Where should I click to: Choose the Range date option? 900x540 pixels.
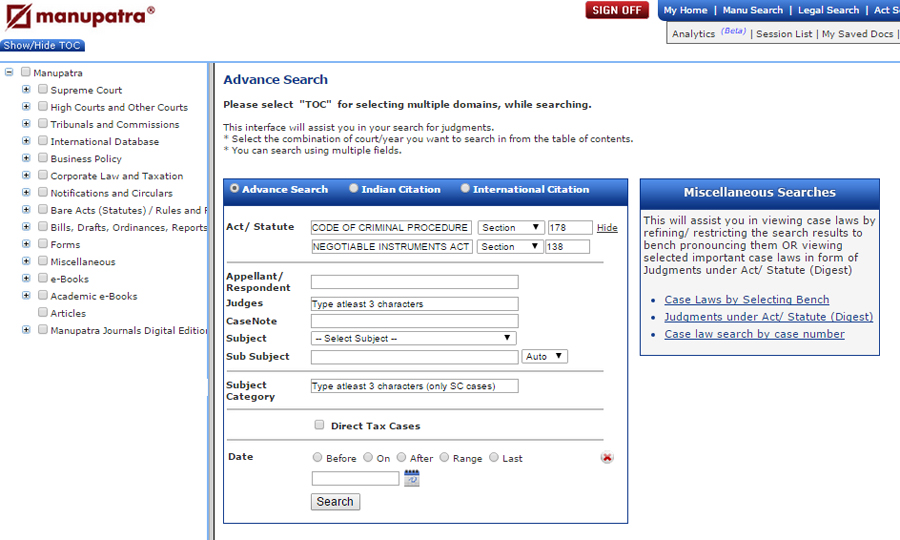(444, 457)
